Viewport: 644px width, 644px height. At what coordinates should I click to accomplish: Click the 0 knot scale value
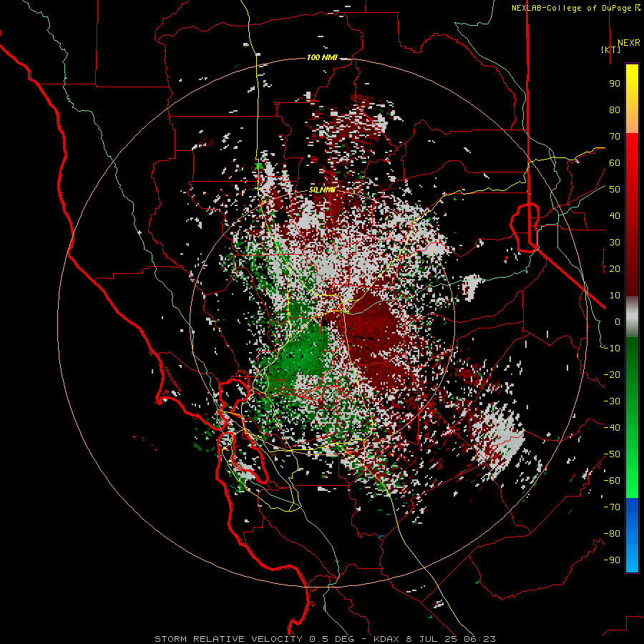[618, 322]
